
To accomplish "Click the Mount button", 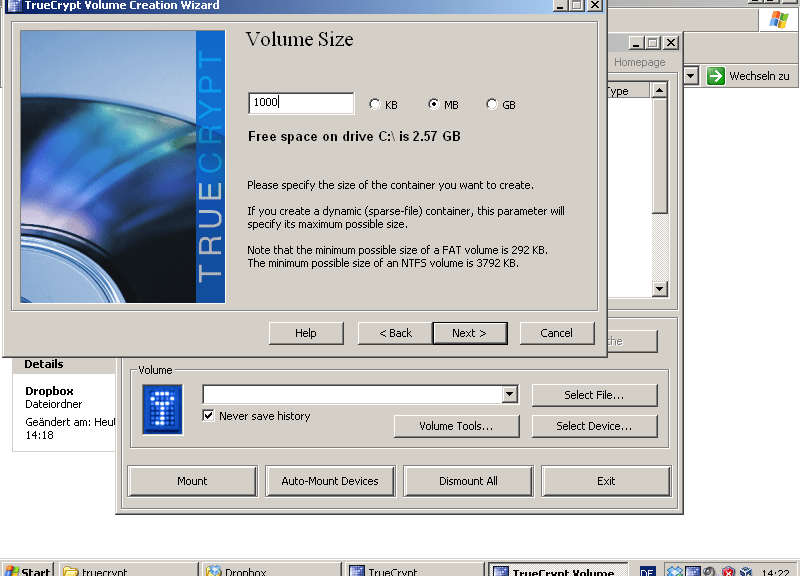I will click(x=192, y=481).
